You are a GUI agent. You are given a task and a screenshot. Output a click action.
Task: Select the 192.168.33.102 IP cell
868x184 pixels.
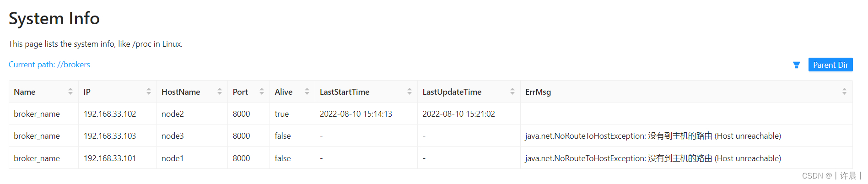coord(110,114)
